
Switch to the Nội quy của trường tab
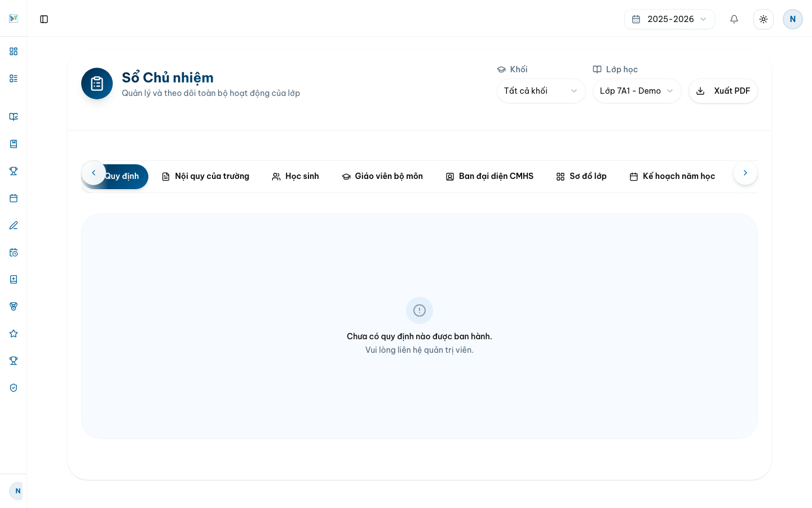205,177
